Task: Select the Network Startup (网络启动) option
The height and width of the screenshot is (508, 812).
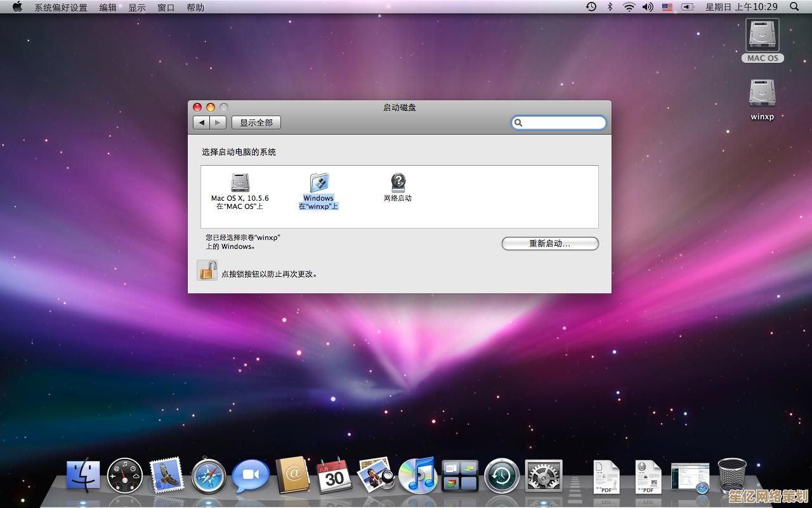Action: pyautogui.click(x=398, y=184)
